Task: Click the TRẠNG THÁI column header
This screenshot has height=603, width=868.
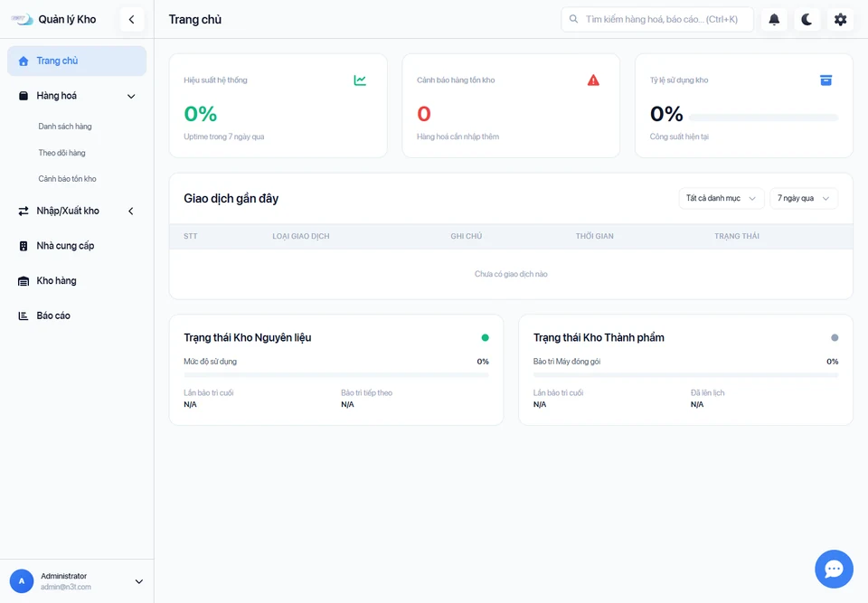Action: [x=737, y=236]
